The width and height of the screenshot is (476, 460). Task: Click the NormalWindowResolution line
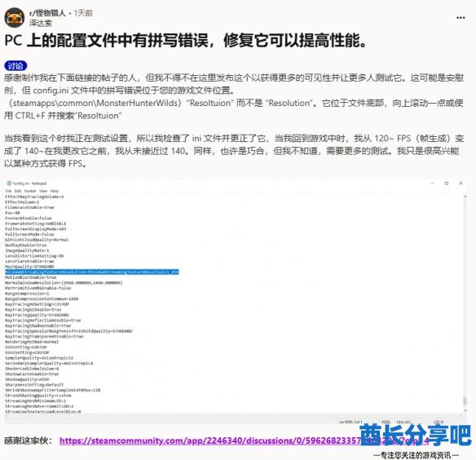click(64, 283)
